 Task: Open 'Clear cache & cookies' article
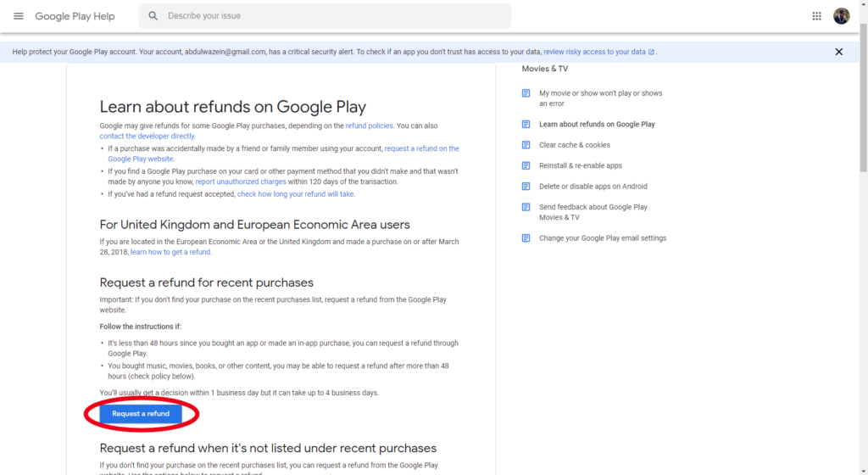point(575,145)
